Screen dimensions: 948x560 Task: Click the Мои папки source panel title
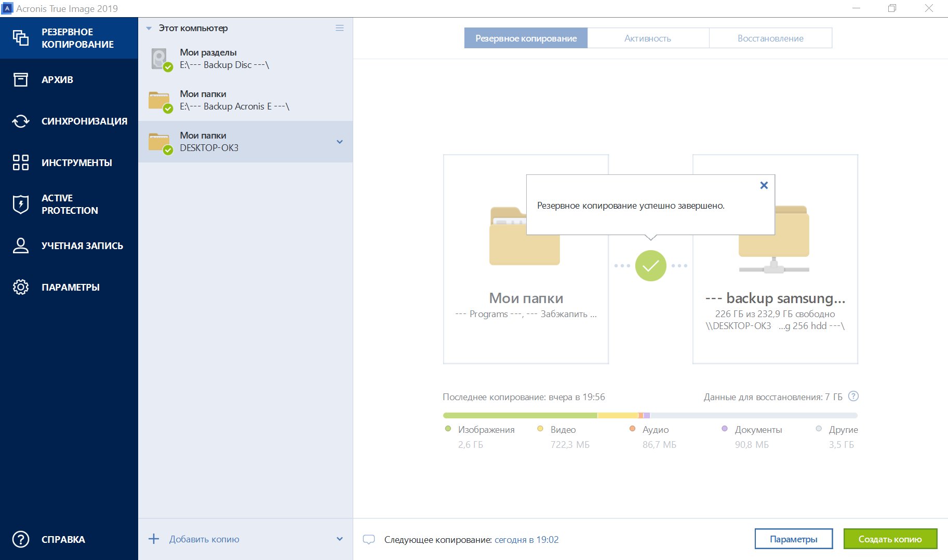click(526, 298)
